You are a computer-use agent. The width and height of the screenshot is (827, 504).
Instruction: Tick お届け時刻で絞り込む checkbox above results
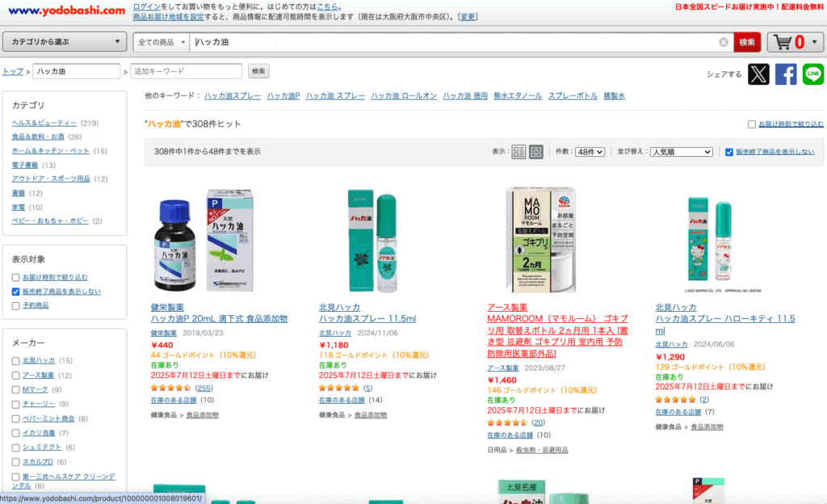coord(752,124)
